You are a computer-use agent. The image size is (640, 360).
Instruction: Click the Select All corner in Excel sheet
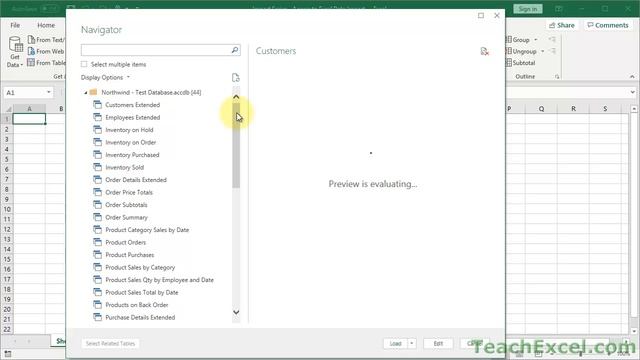point(7,109)
